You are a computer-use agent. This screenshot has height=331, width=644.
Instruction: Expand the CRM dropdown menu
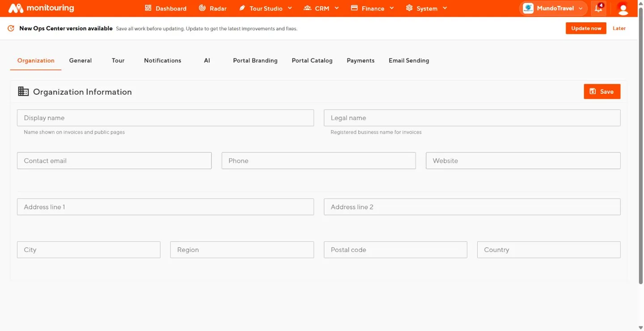tap(321, 8)
